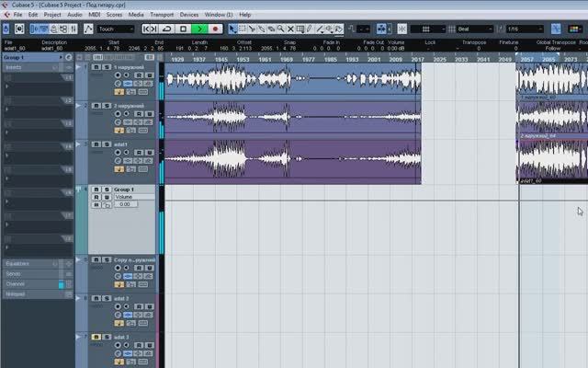
Task: Open the MIDI menu
Action: 94,15
